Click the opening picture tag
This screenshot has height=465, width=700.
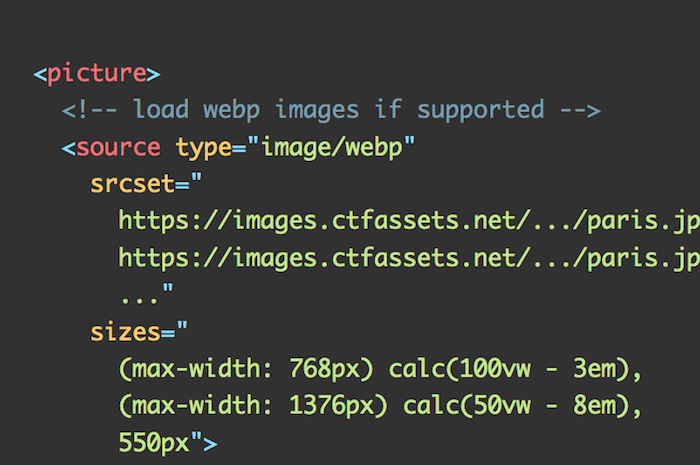click(97, 74)
